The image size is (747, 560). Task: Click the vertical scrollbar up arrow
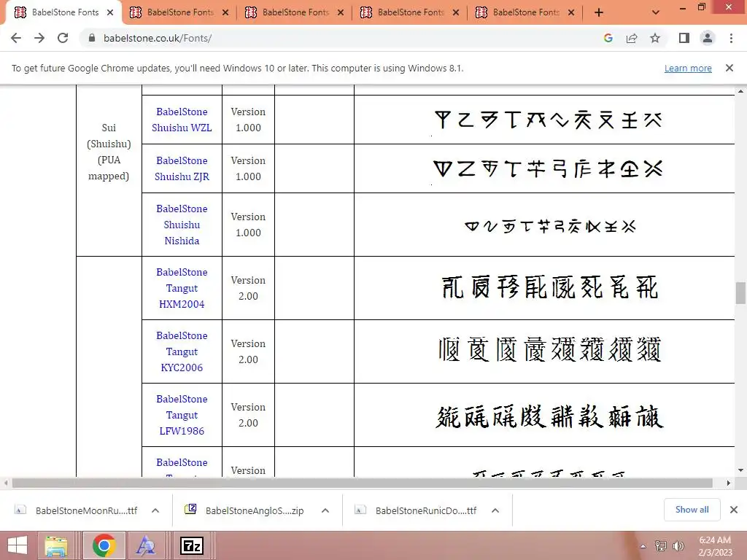(740, 91)
